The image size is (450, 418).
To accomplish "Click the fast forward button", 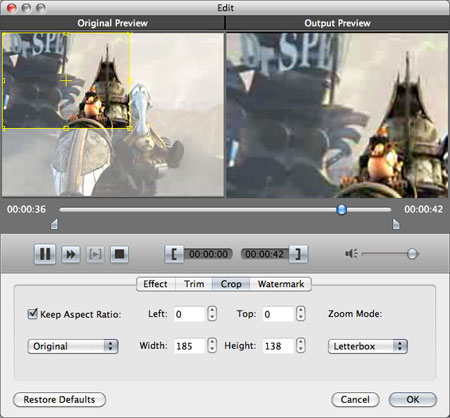I will (x=71, y=254).
